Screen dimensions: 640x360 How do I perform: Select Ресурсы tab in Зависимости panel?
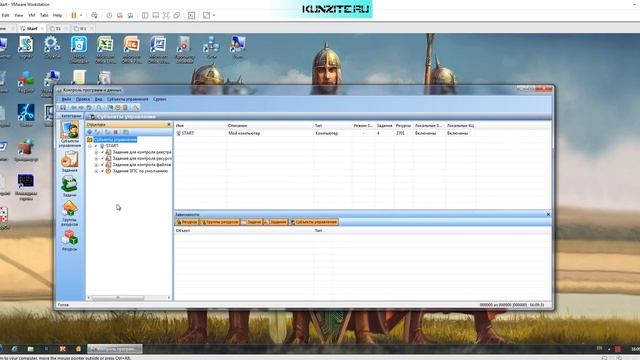[x=187, y=222]
